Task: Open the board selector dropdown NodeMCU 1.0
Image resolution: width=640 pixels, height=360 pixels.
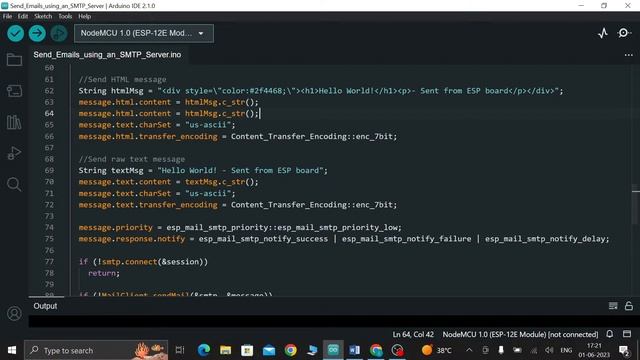Action: click(x=144, y=33)
